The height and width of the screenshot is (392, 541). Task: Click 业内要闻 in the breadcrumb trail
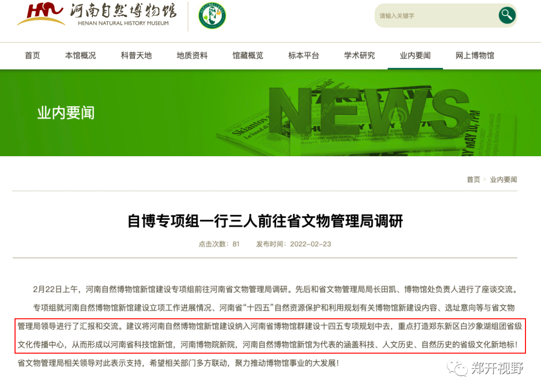click(x=503, y=179)
